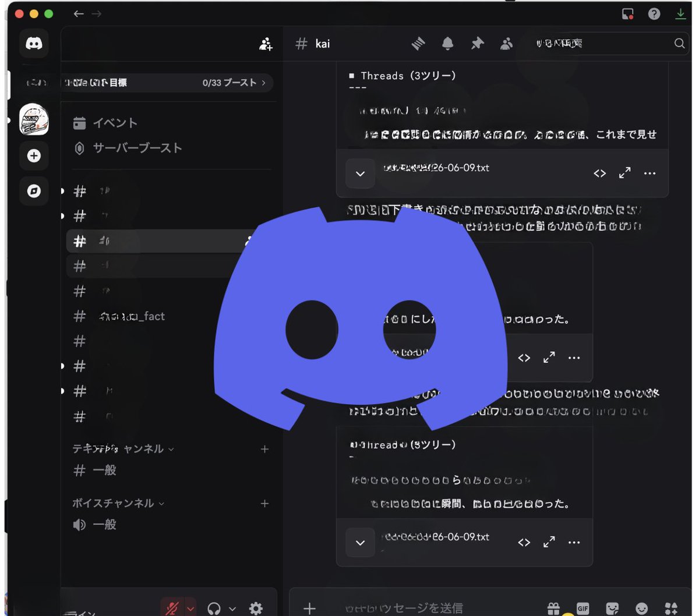The image size is (699, 616).
Task: Collapse the テキストチャンネル category
Action: pos(123,449)
